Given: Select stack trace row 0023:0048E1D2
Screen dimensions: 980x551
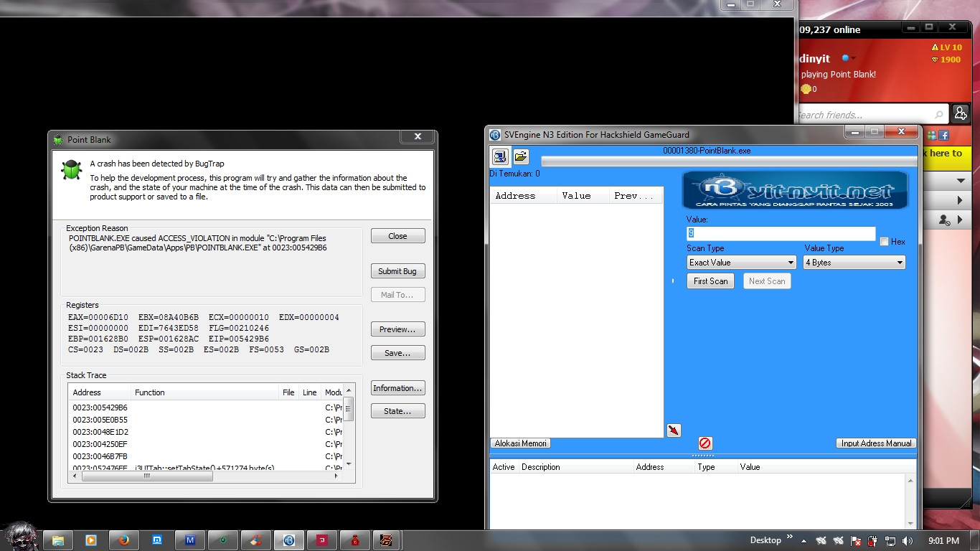Looking at the screenshot, I should 207,432.
